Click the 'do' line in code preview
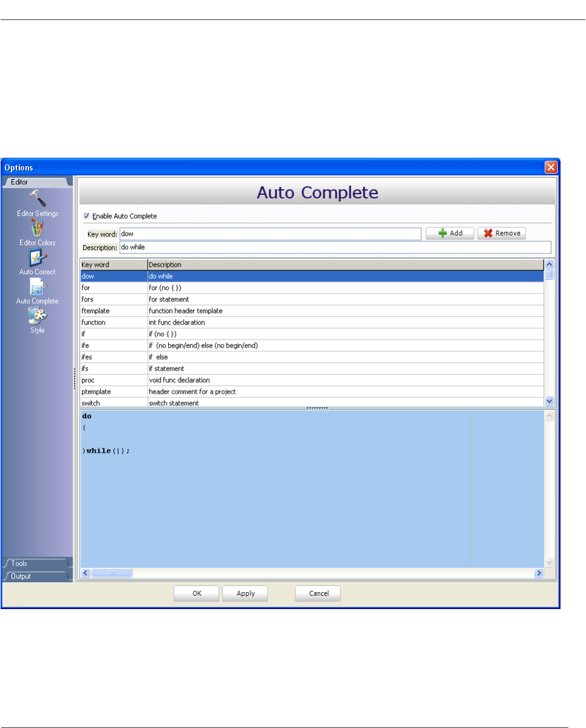Screen dimensions: 586x728 (x=87, y=417)
